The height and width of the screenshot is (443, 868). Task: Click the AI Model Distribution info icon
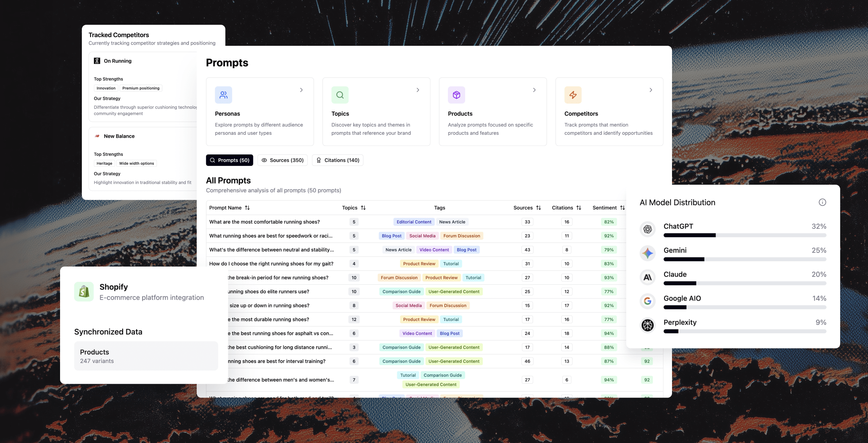(822, 202)
